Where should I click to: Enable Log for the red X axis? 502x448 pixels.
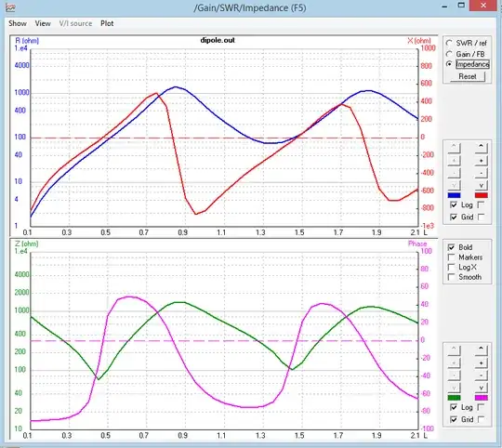click(481, 204)
